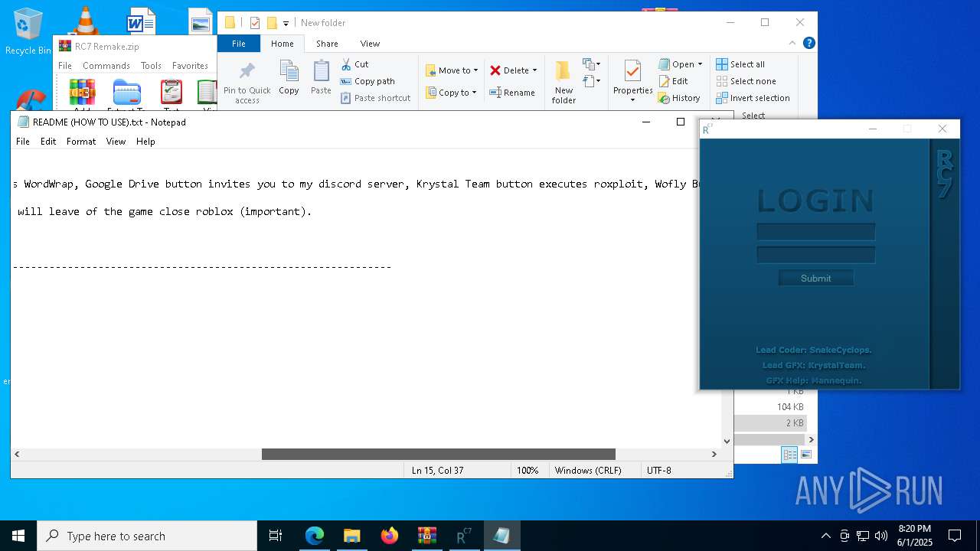The height and width of the screenshot is (551, 980).
Task: Switch Explorer to large icons view
Action: 805,455
